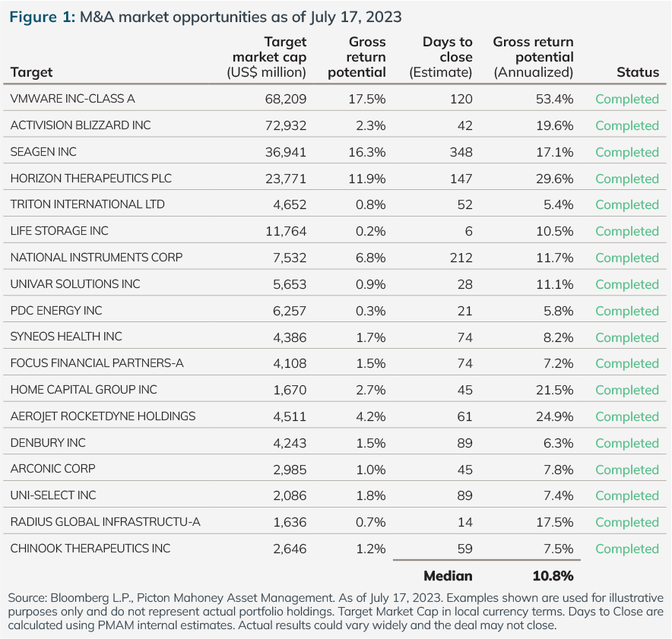This screenshot has width=672, height=639.
Task: Click the PDC ENERGY INC target name
Action: [x=56, y=311]
